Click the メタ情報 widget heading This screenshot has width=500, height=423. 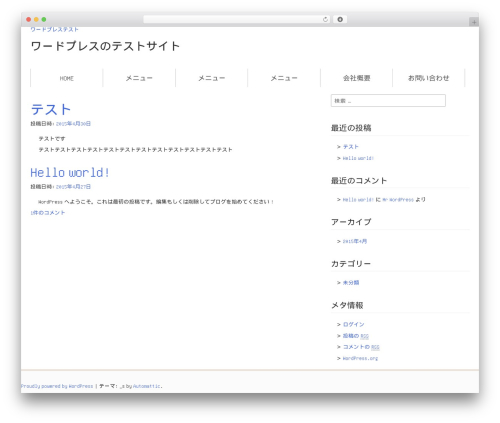tap(347, 305)
